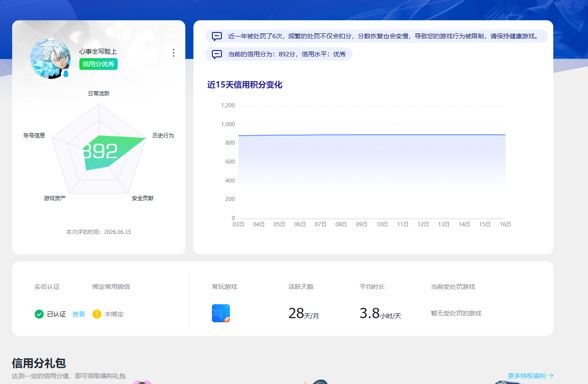The height and width of the screenshot is (384, 588).
Task: Click the arrow next to 更多特权福利
Action: [551, 375]
